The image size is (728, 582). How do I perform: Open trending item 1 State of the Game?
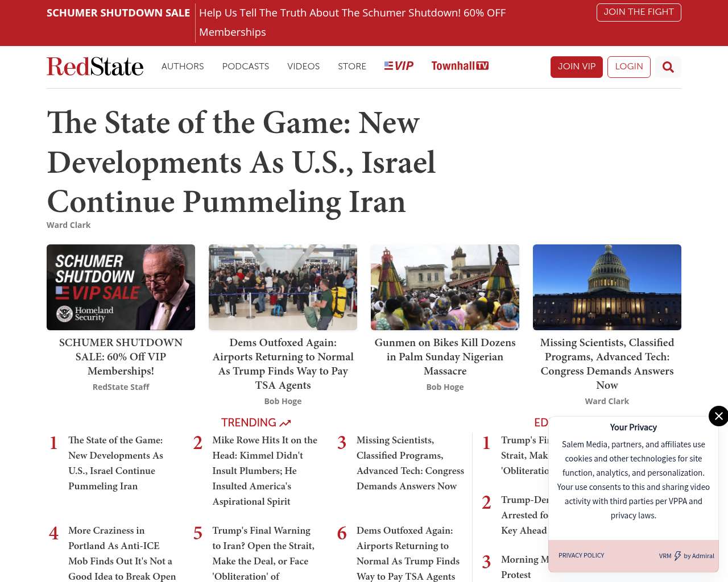(x=116, y=463)
